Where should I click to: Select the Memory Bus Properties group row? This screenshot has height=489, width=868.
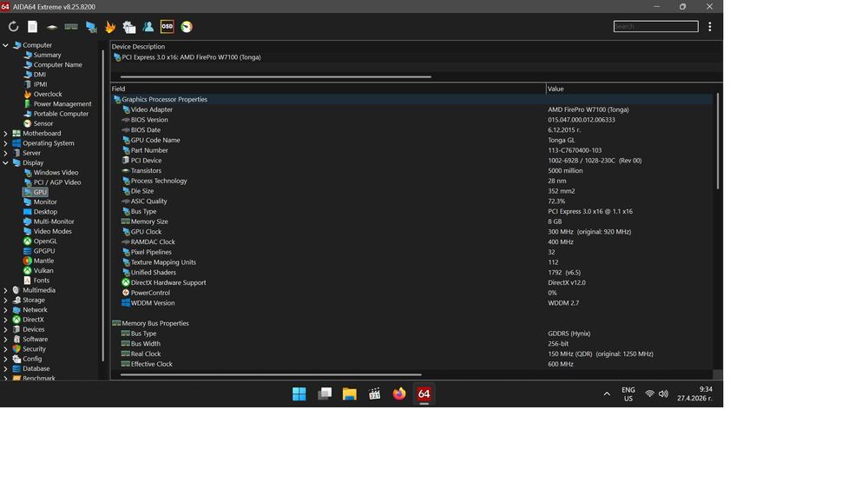coord(412,323)
